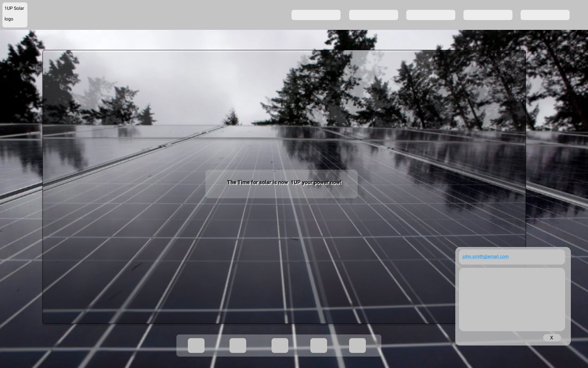588x368 pixels.
Task: Click the fourth icon in the bottom icon bar
Action: click(318, 346)
